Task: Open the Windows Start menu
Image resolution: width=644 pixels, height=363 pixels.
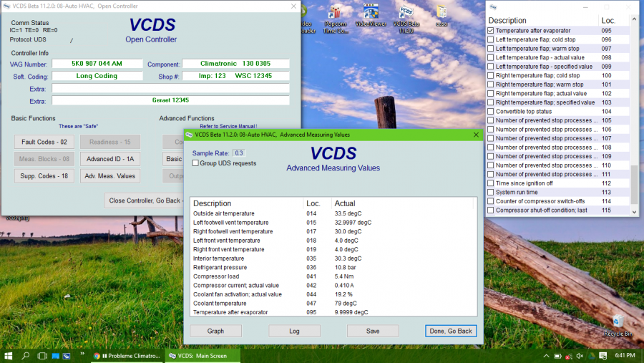Action: tap(8, 356)
